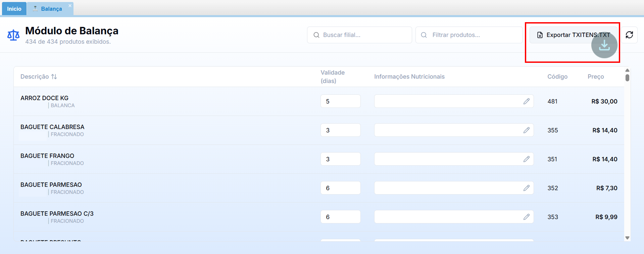The image size is (644, 254).
Task: Click the table scrollbar down arrow
Action: click(627, 238)
